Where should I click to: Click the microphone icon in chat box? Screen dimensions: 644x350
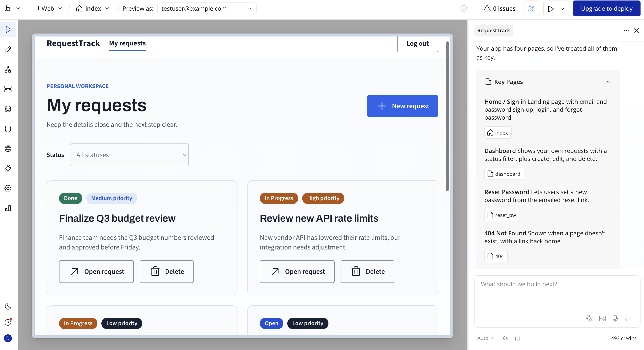pyautogui.click(x=615, y=318)
